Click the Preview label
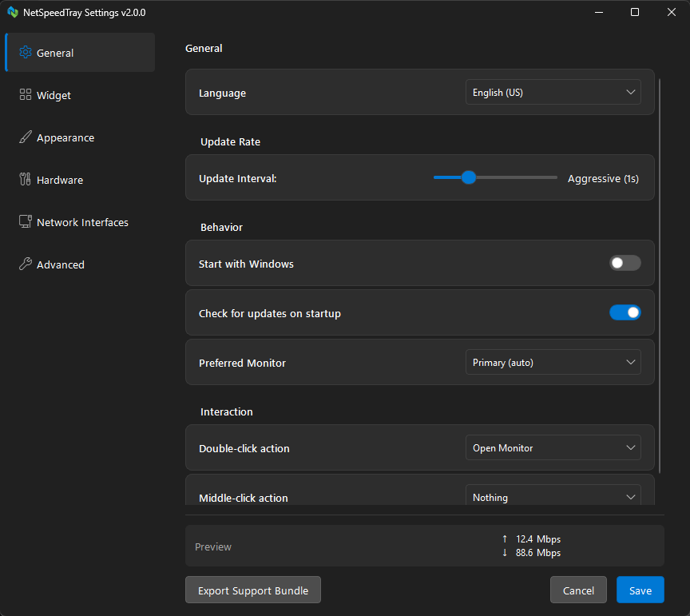The height and width of the screenshot is (616, 690). pyautogui.click(x=213, y=546)
